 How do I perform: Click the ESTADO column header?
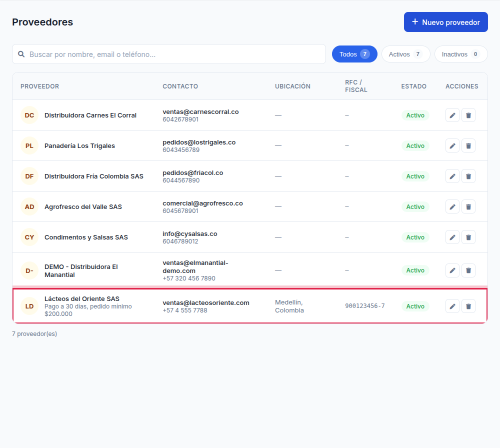(x=413, y=86)
